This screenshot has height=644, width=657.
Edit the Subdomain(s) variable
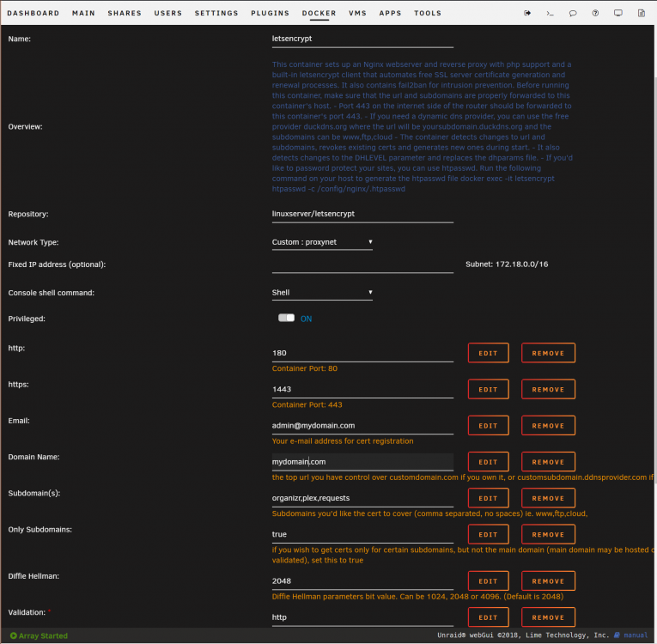tap(488, 498)
